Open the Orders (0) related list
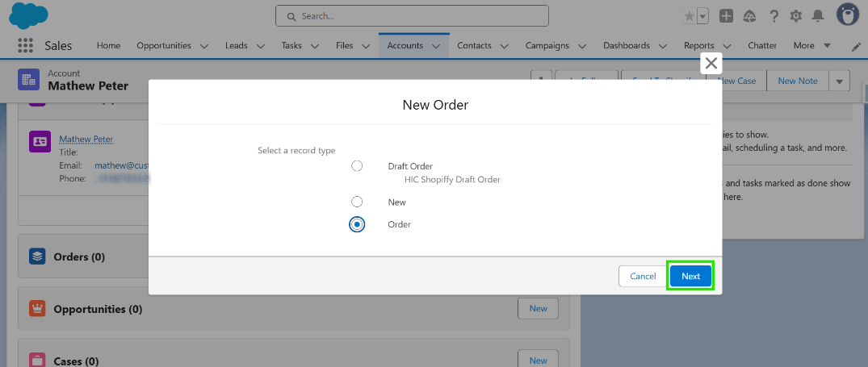Viewport: 868px width, 367px height. coord(79,257)
